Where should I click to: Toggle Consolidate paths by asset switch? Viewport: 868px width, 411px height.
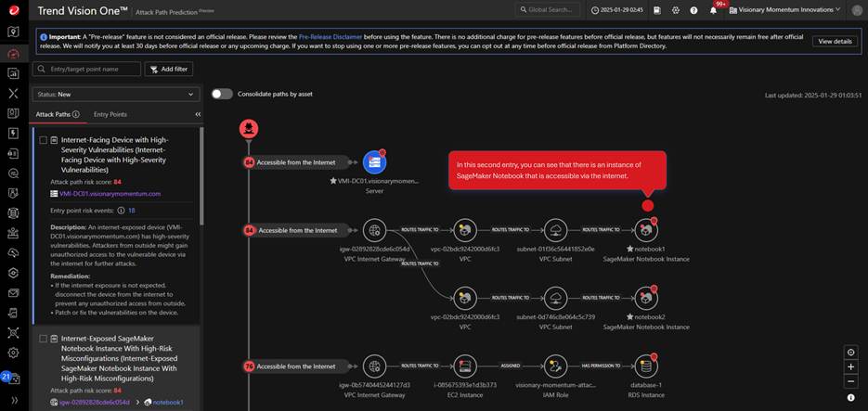tap(222, 94)
